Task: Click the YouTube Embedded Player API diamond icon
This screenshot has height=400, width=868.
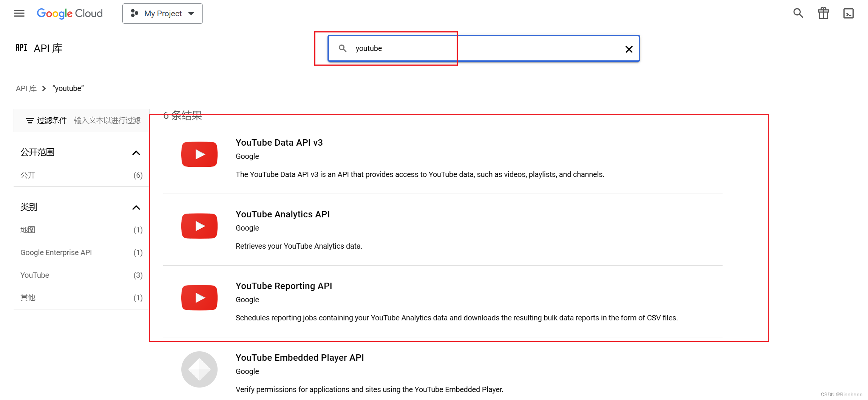Action: click(199, 369)
